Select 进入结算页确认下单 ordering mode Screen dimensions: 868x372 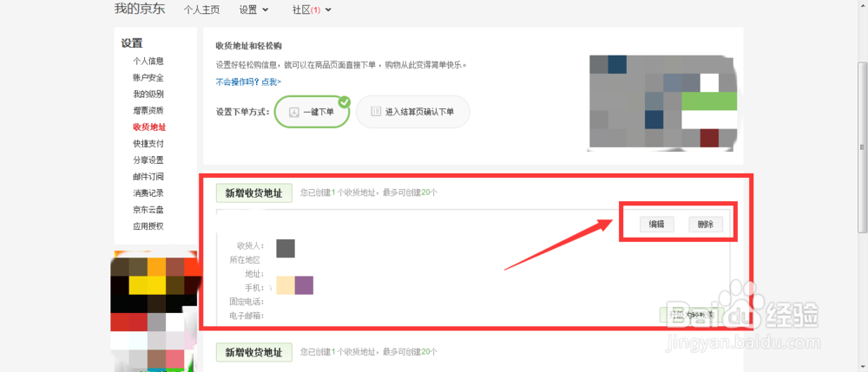413,112
